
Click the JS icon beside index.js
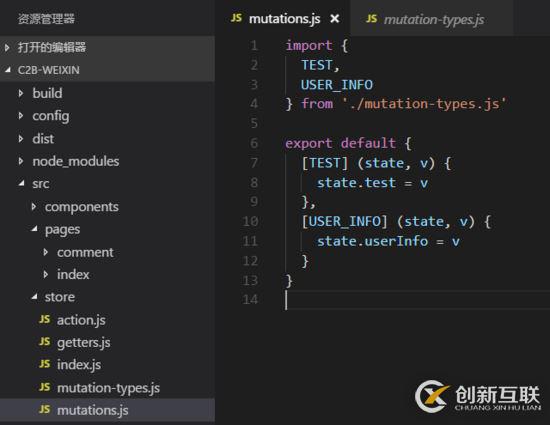[x=45, y=364]
